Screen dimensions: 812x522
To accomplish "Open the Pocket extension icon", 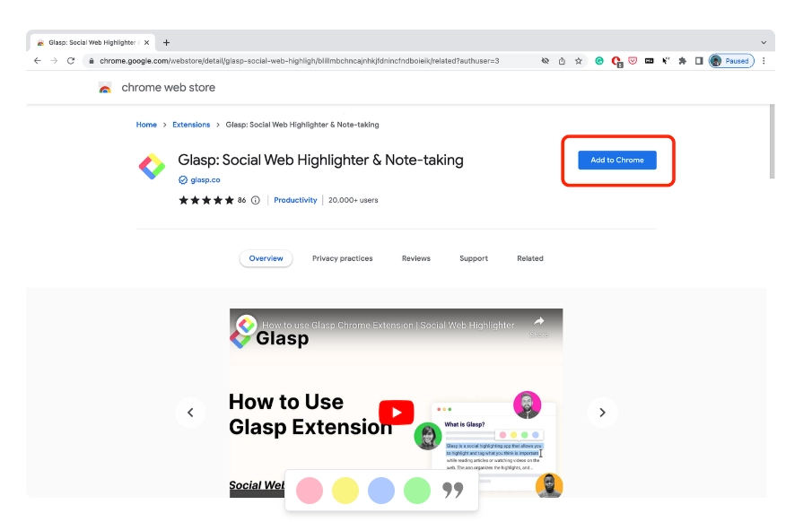I will pos(633,61).
